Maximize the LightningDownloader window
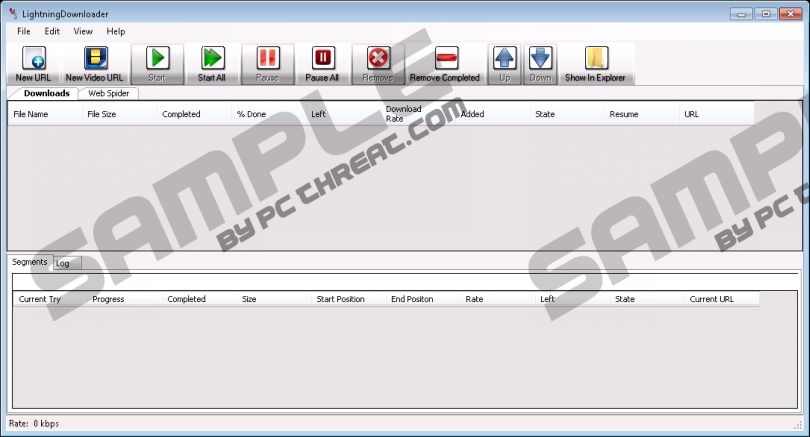This screenshot has width=810, height=437. tap(766, 13)
